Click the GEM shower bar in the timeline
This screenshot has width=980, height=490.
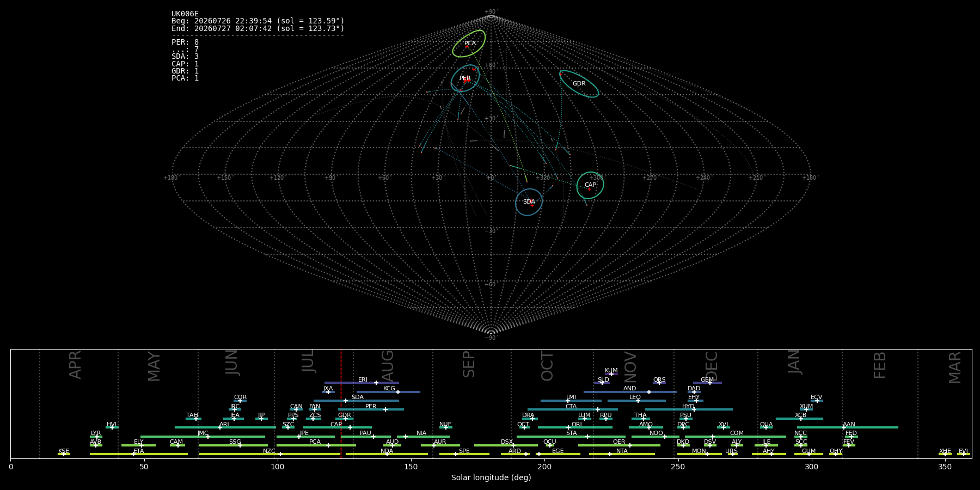tap(707, 383)
